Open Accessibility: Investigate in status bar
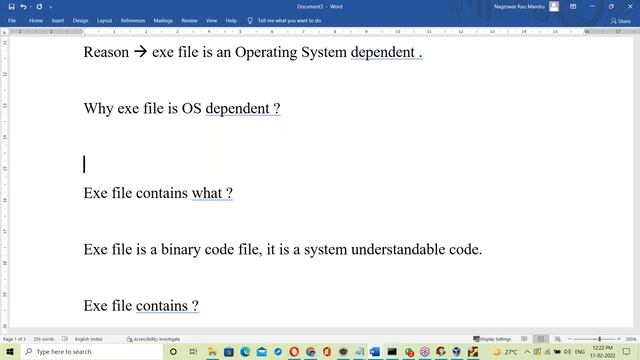The height and width of the screenshot is (360, 640). (x=153, y=339)
